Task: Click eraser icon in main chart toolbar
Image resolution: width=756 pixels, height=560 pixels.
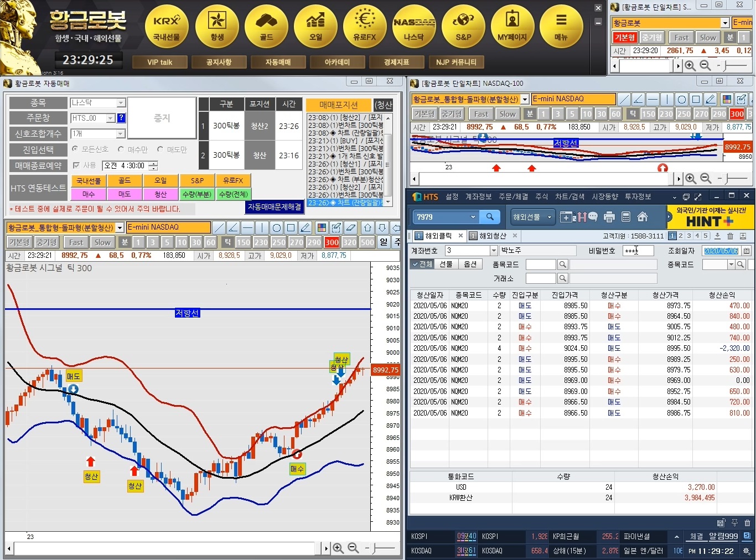Action: coord(350,227)
